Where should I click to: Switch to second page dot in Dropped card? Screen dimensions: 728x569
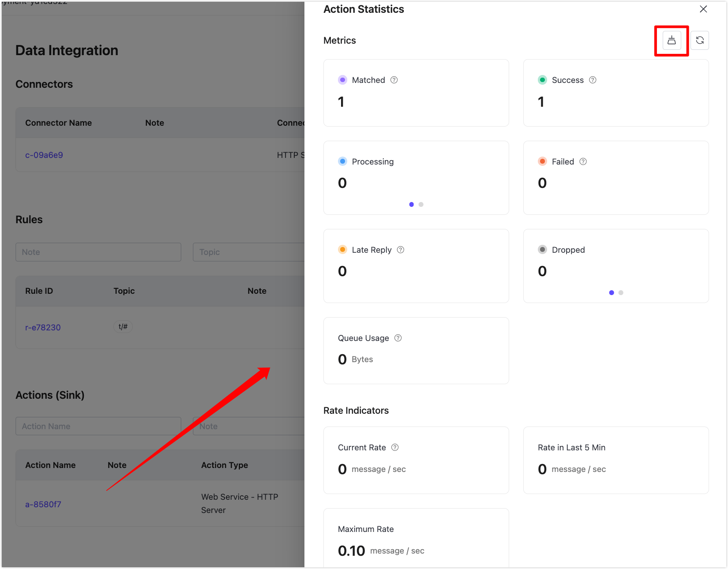click(x=621, y=292)
